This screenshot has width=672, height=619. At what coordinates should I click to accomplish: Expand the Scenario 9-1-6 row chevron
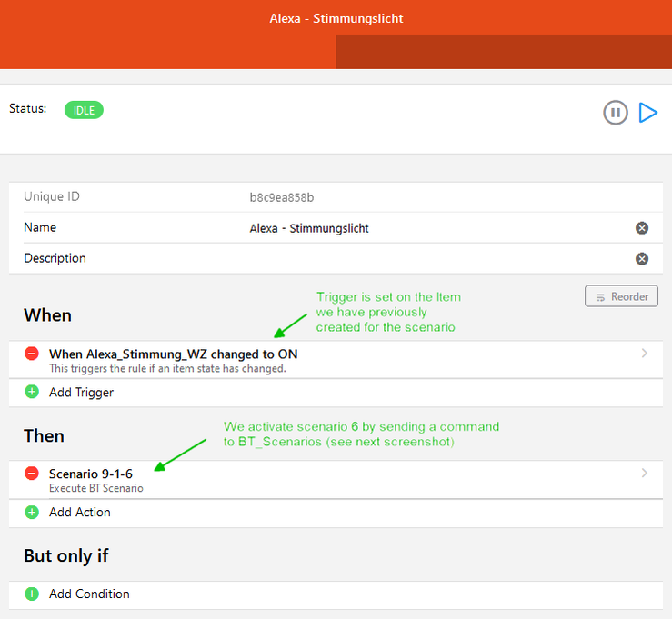pos(644,473)
